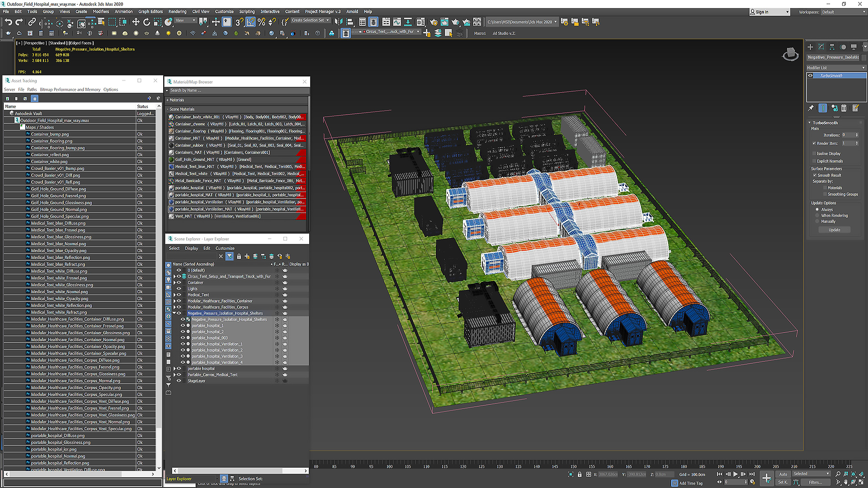Toggle the Render Iters checkbox

pyautogui.click(x=814, y=143)
